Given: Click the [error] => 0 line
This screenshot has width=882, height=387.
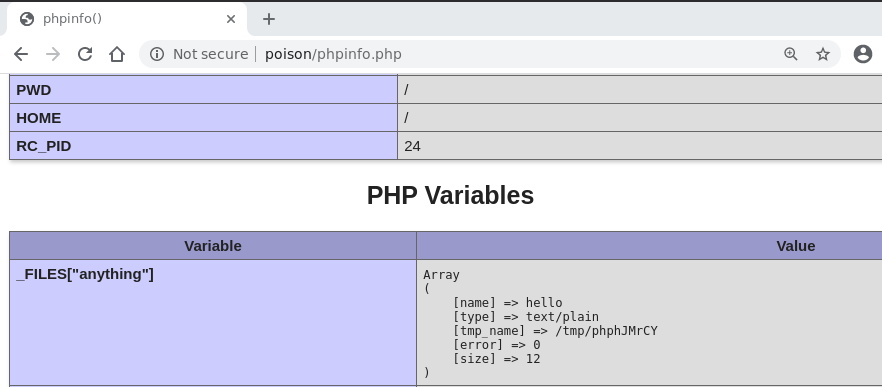Looking at the screenshot, I should (497, 345).
